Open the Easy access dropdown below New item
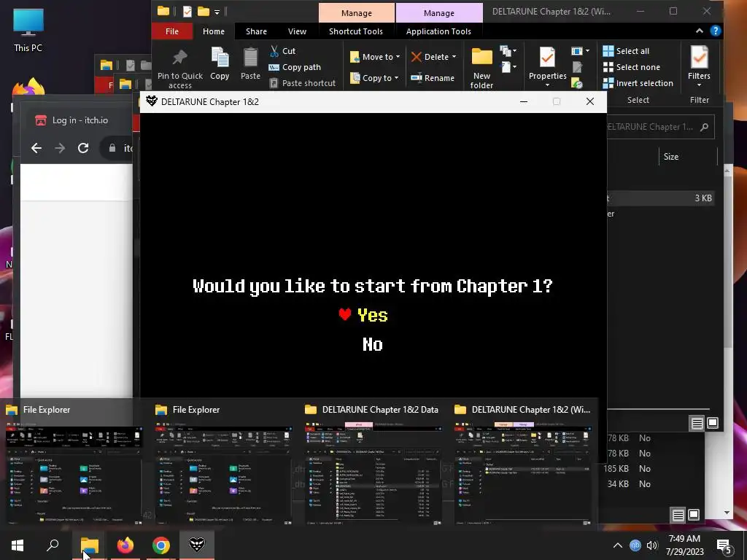Image resolution: width=747 pixels, height=560 pixels. 508,67
